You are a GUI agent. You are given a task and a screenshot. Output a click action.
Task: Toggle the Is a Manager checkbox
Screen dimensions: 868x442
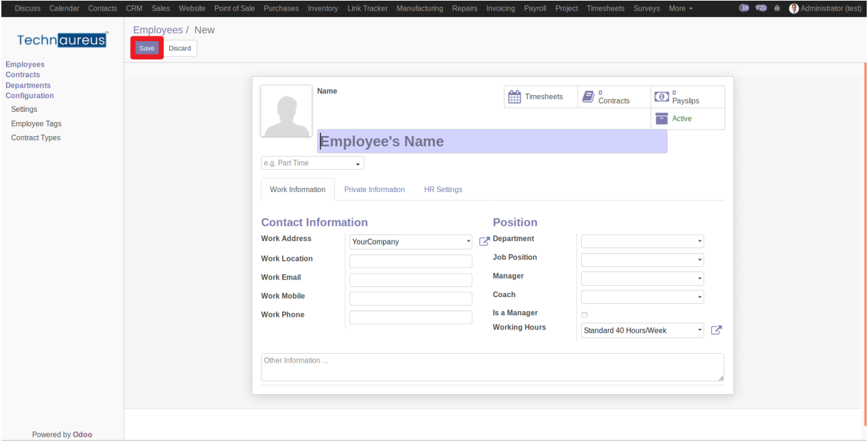[585, 315]
